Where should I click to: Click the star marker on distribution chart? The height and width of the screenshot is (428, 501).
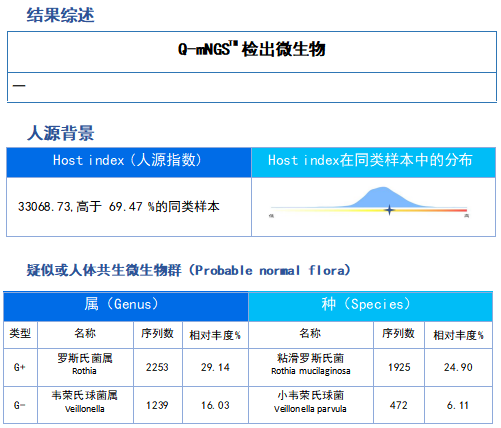point(389,210)
